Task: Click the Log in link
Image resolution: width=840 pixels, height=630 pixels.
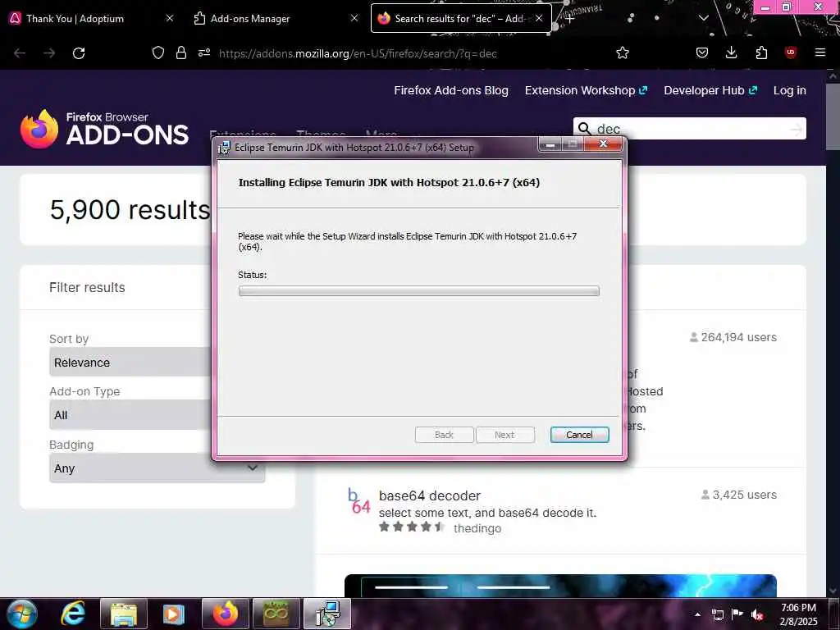Action: click(x=790, y=90)
